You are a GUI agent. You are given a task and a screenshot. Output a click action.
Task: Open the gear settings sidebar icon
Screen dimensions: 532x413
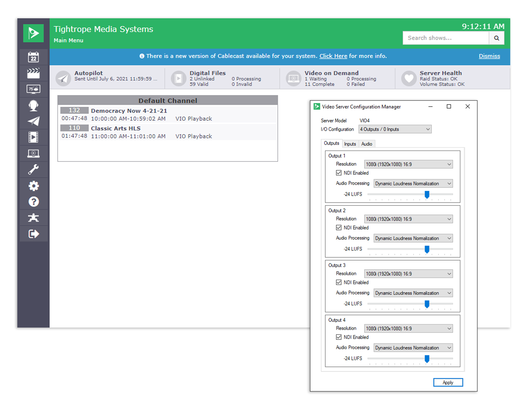(x=33, y=186)
